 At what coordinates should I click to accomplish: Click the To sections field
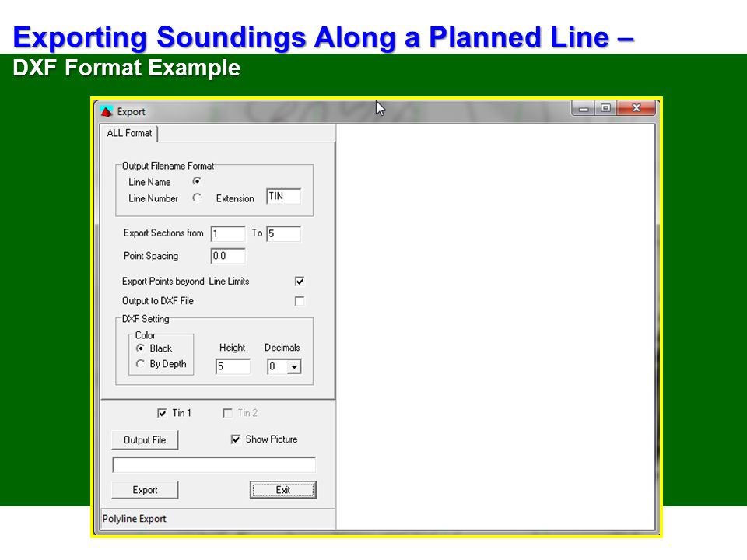[x=283, y=234]
